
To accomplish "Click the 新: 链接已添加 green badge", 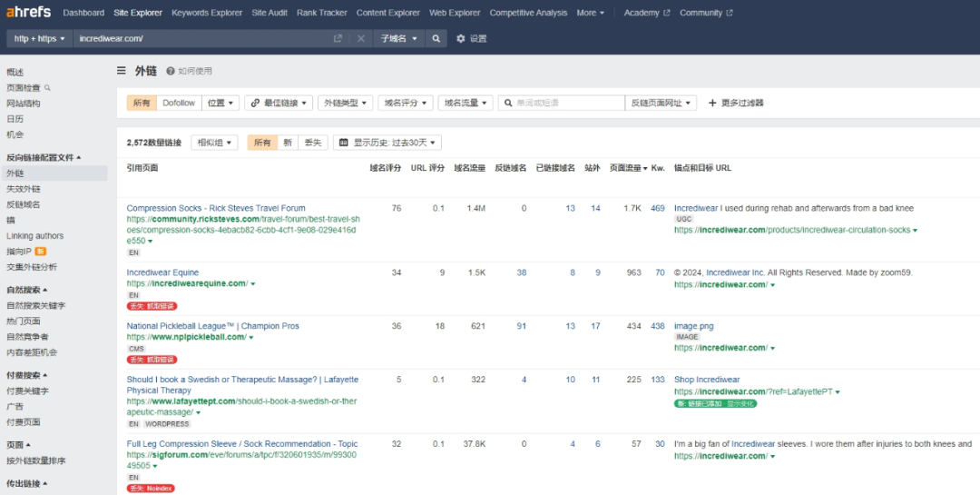I will tap(716, 403).
